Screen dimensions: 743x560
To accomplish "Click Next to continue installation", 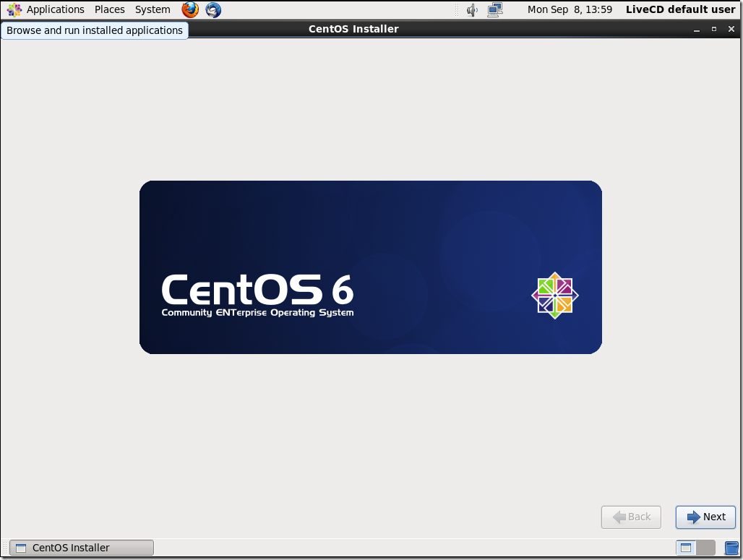I will tap(705, 517).
